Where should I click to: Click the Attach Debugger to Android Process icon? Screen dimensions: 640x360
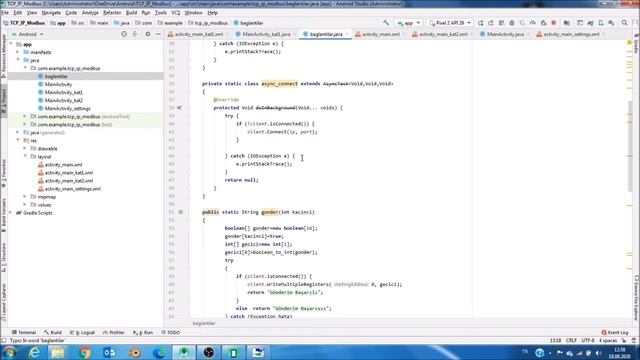tap(543, 23)
